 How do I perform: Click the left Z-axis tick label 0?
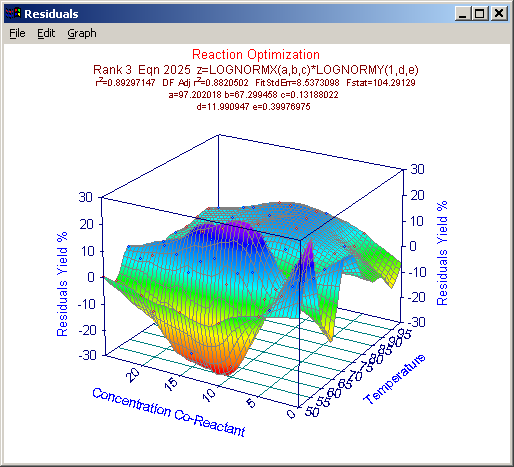[x=91, y=277]
